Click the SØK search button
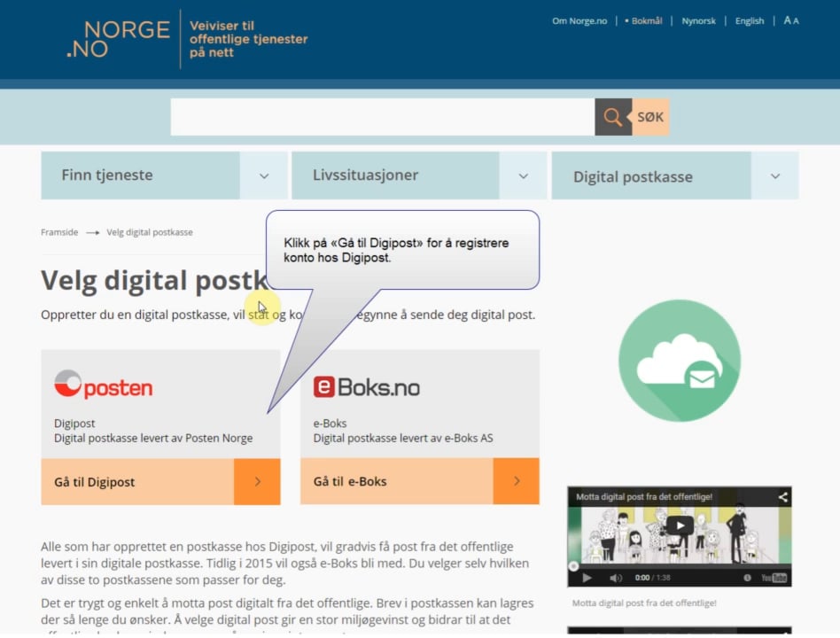This screenshot has width=840, height=638. click(x=650, y=117)
